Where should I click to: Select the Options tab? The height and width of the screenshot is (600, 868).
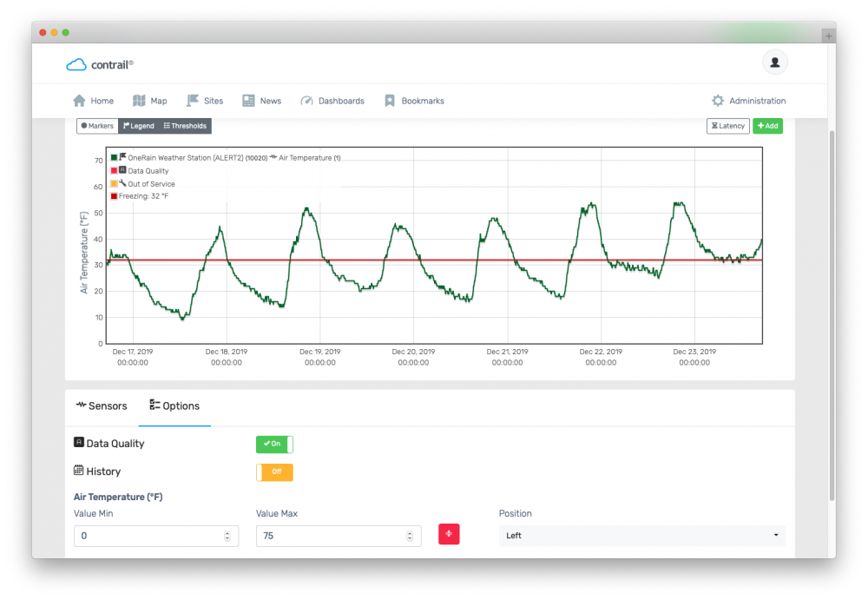coord(174,406)
